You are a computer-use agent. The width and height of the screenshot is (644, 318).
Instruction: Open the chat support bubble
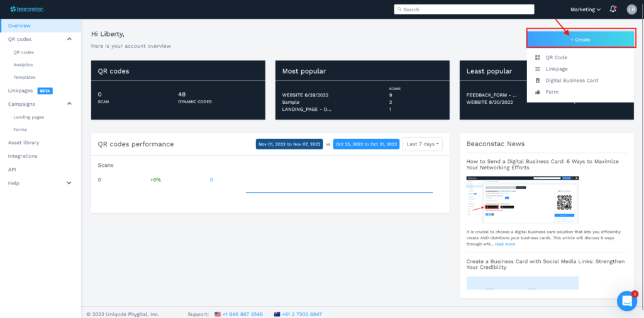[626, 302]
